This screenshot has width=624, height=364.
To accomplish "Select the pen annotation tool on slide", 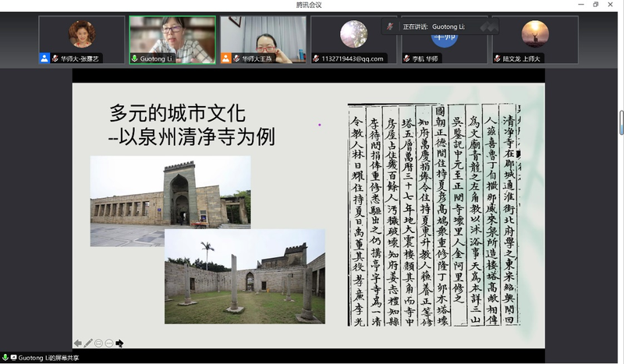I will (88, 343).
